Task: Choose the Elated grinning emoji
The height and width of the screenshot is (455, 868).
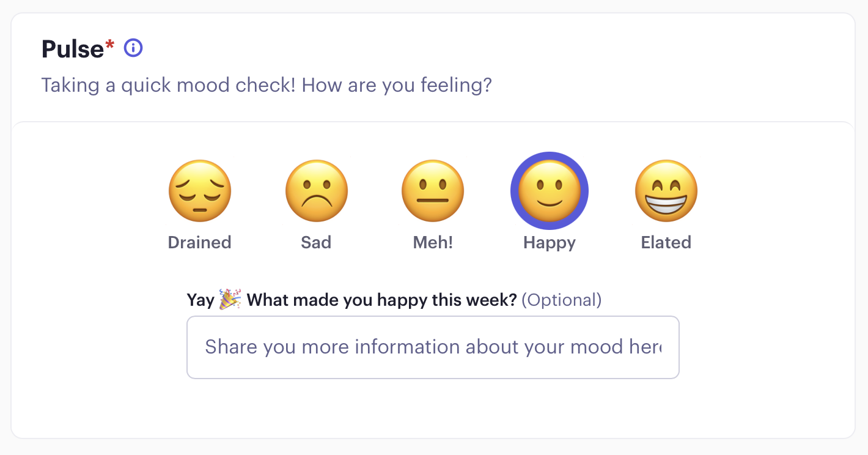Action: coord(666,191)
